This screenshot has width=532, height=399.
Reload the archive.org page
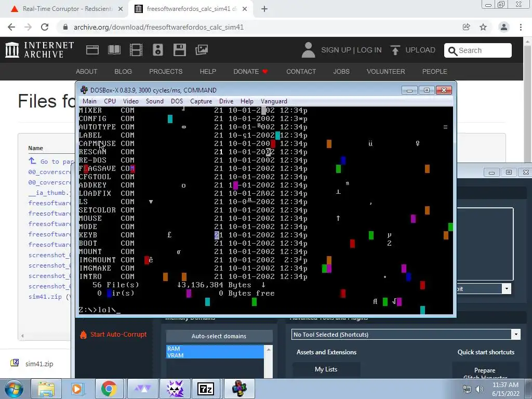(x=45, y=27)
